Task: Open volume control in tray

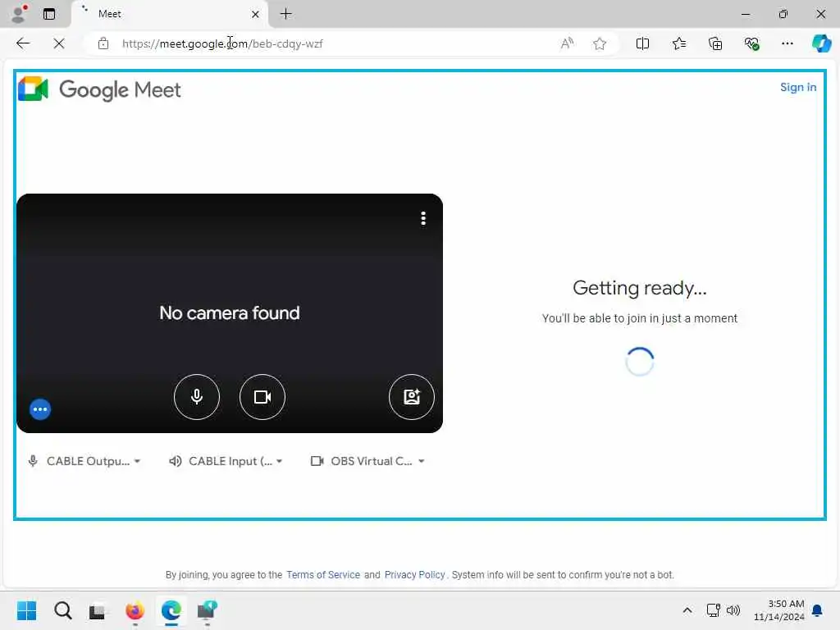Action: click(x=733, y=610)
